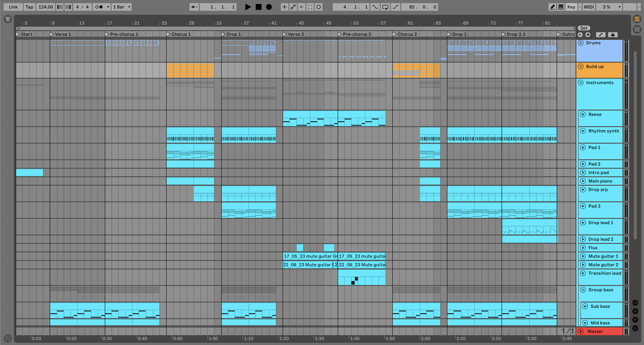Toggle the Loop switch
644x345 pixels.
tap(385, 7)
